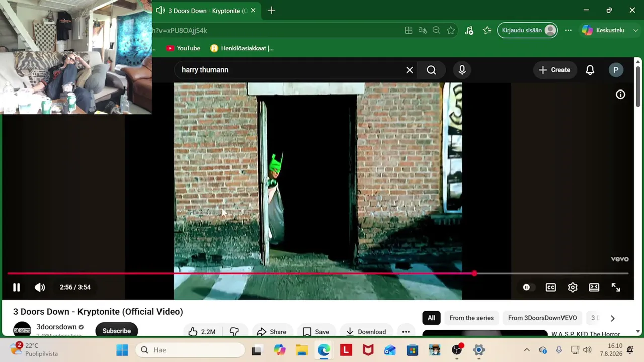Open the Edge media control icon
The image size is (644, 362).
point(469,30)
